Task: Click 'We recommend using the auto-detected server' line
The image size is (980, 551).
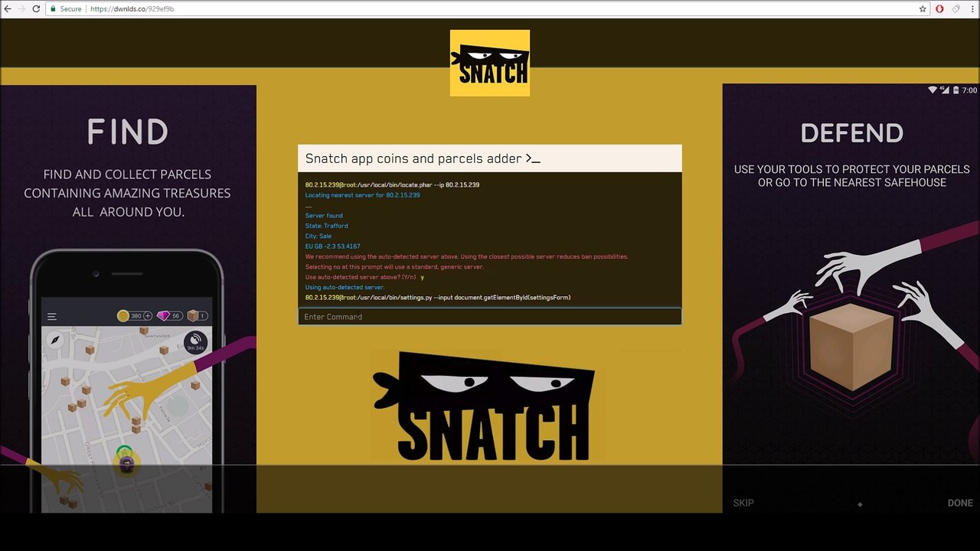Action: pos(466,256)
